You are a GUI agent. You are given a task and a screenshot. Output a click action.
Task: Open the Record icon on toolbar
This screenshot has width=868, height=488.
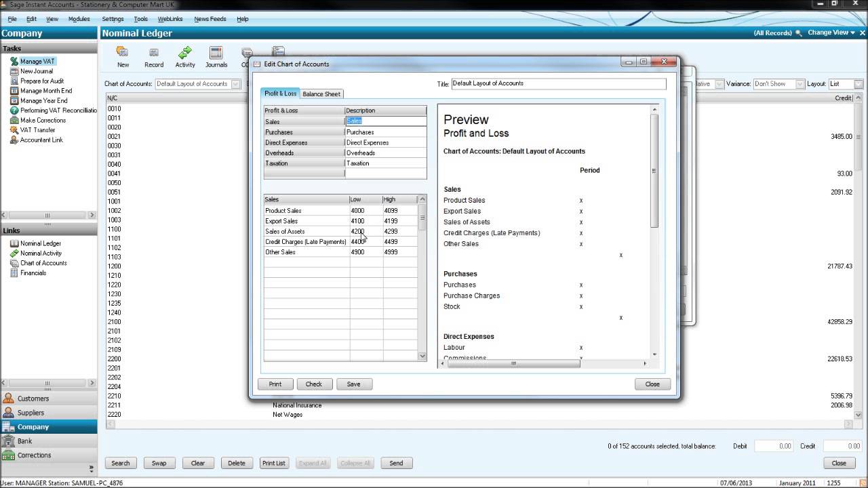(154, 56)
